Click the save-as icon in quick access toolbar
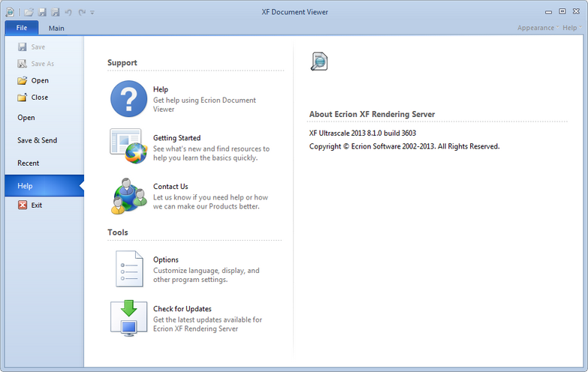The image size is (588, 372). coord(55,12)
